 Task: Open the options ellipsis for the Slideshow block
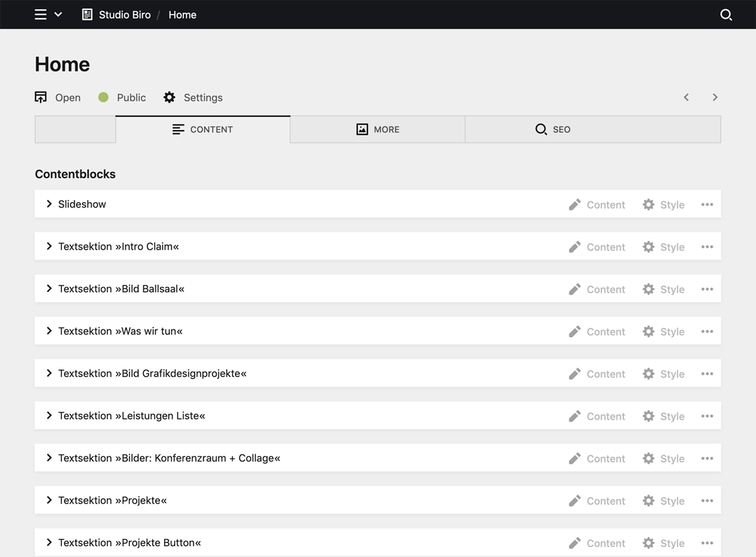coord(707,204)
